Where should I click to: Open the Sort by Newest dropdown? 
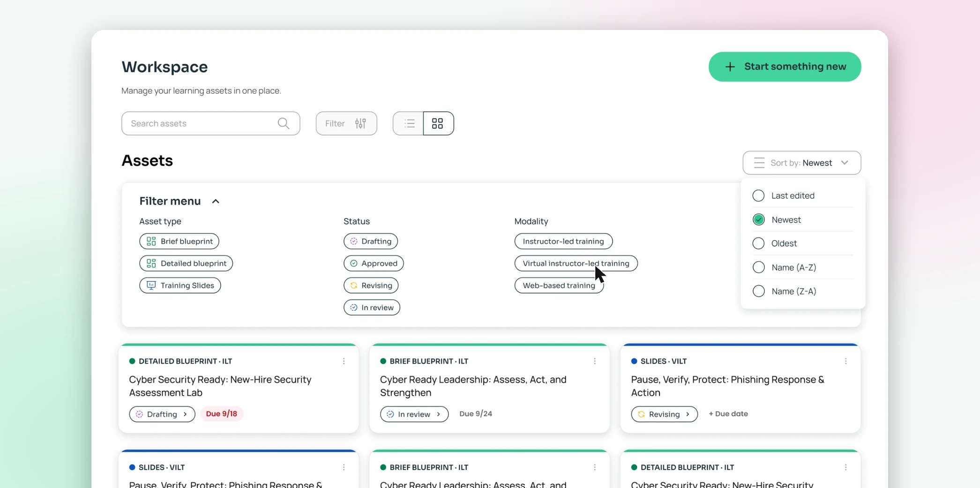[801, 163]
